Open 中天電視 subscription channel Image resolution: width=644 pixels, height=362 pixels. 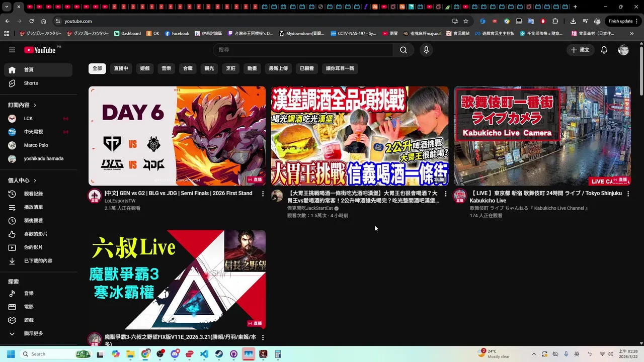[38, 132]
